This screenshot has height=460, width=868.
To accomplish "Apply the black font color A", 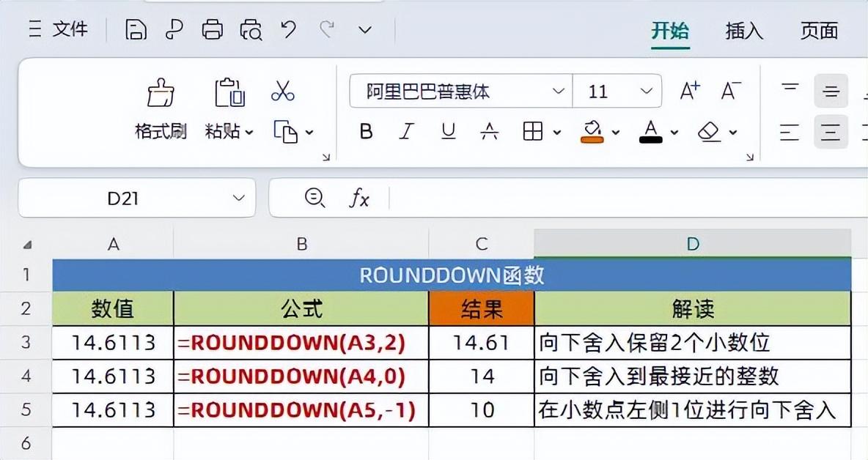I will [x=651, y=132].
